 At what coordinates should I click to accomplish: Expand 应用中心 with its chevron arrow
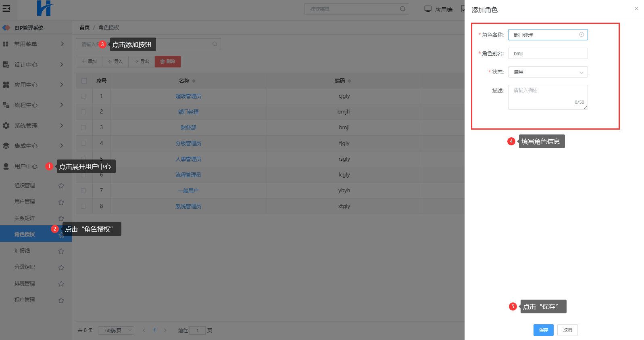click(x=62, y=84)
